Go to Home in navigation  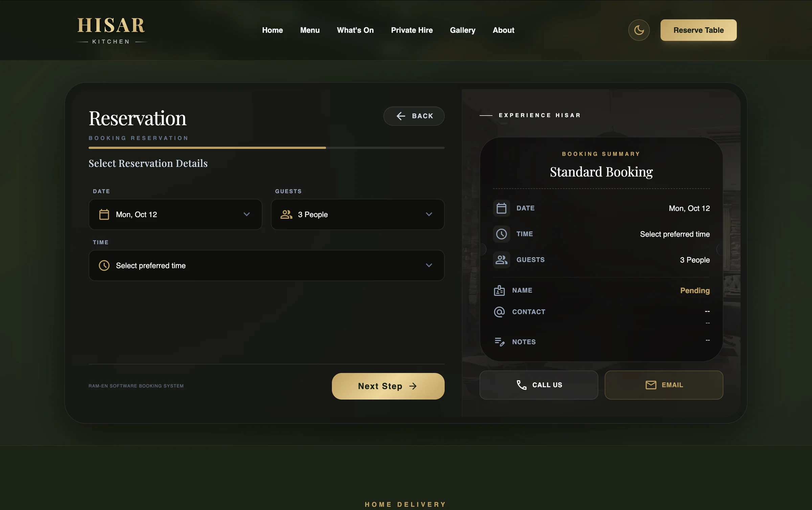click(272, 30)
